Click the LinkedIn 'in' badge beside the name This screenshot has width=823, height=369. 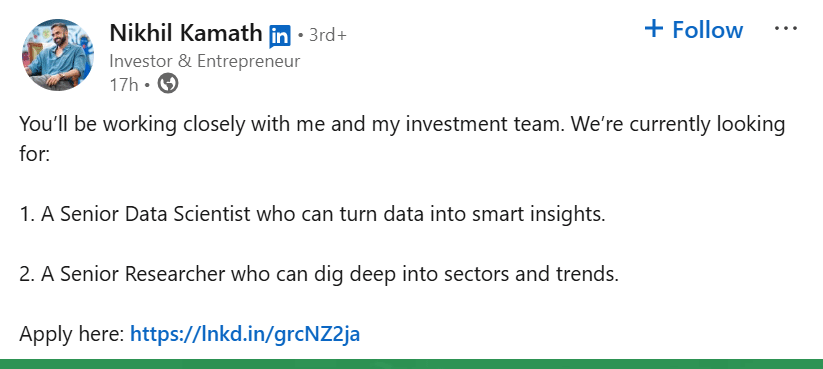pyautogui.click(x=280, y=36)
